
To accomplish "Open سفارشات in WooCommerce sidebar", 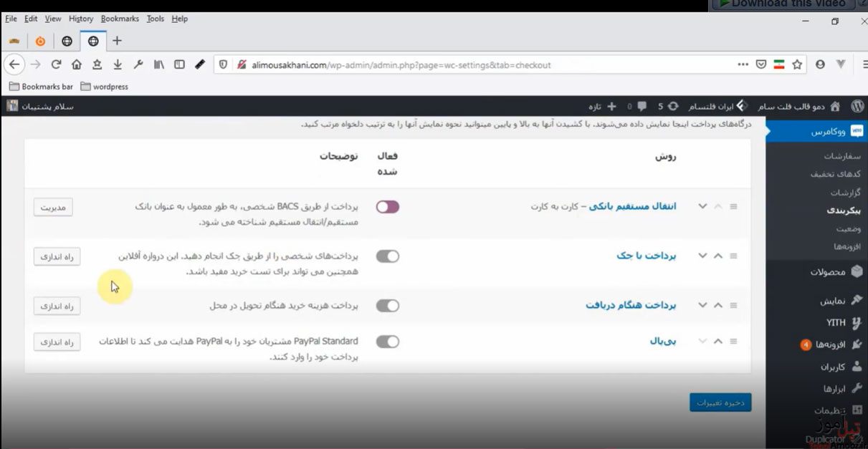I will point(842,156).
